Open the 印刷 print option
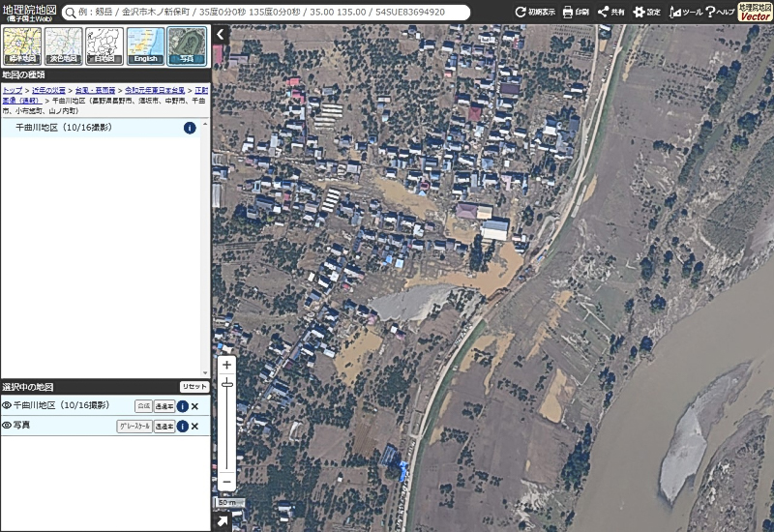774x532 pixels. point(576,12)
